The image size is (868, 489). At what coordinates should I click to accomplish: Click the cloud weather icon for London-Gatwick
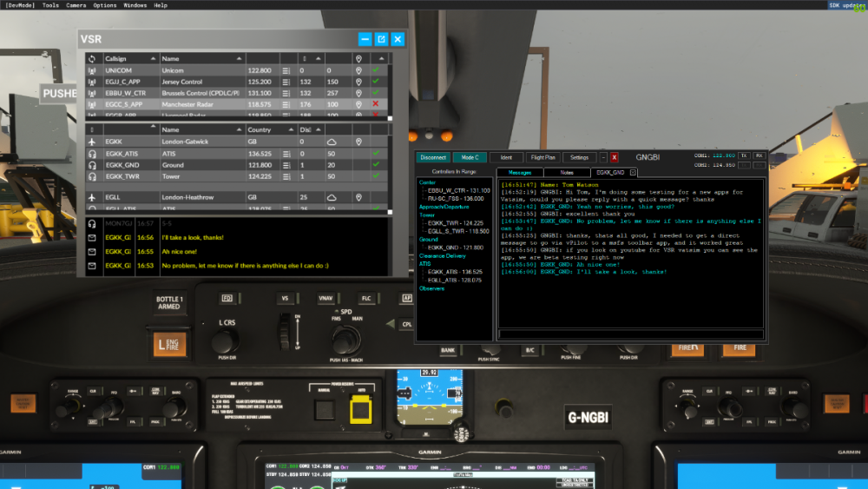(331, 142)
